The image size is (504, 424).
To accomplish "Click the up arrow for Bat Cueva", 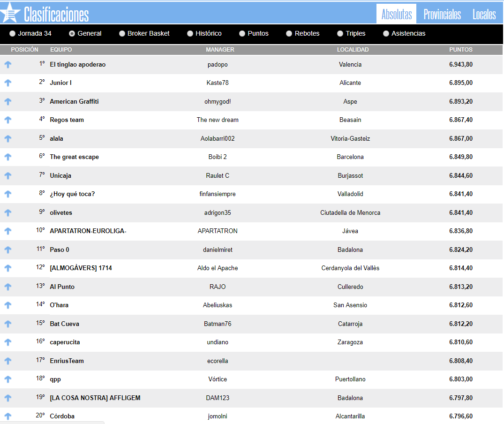I will click(8, 324).
